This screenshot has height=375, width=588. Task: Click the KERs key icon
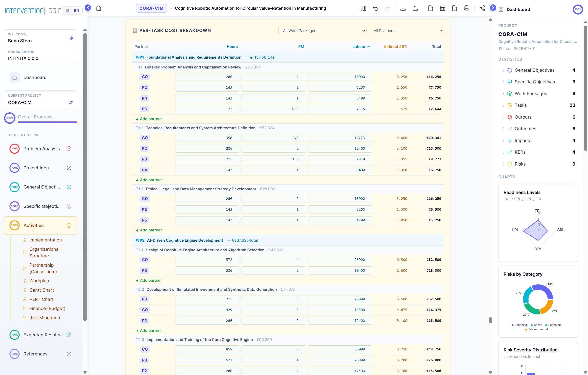point(510,152)
